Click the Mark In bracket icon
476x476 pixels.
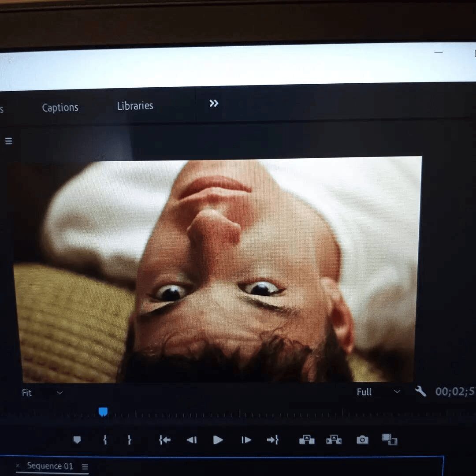click(105, 440)
